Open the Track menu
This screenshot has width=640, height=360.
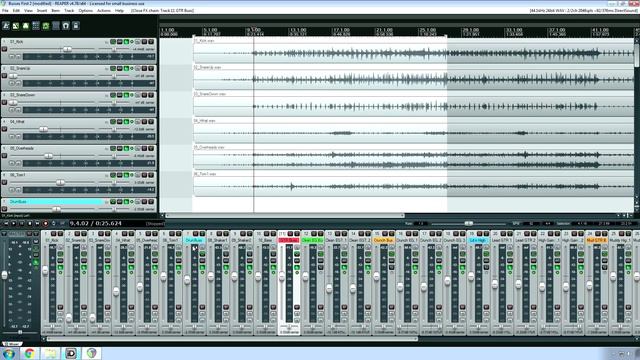69,11
